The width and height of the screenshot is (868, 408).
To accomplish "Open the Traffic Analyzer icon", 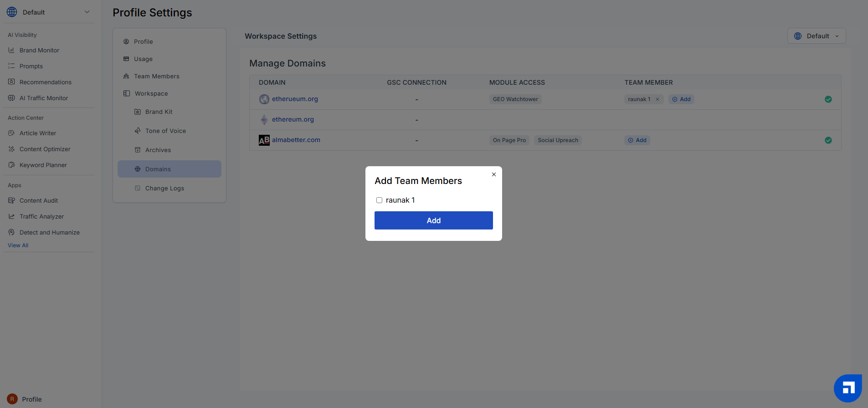I will pyautogui.click(x=11, y=217).
